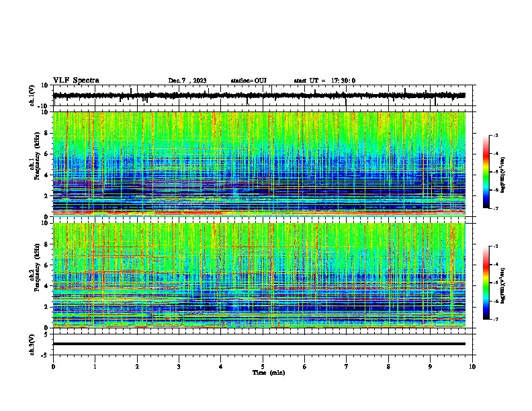Click inside the ch.1 spectrogram panel
This screenshot has width=532, height=411.
coord(259,164)
